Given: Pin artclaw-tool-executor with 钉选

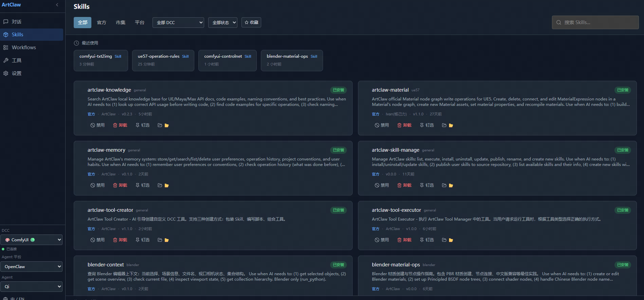Looking at the screenshot, I should click(x=427, y=240).
